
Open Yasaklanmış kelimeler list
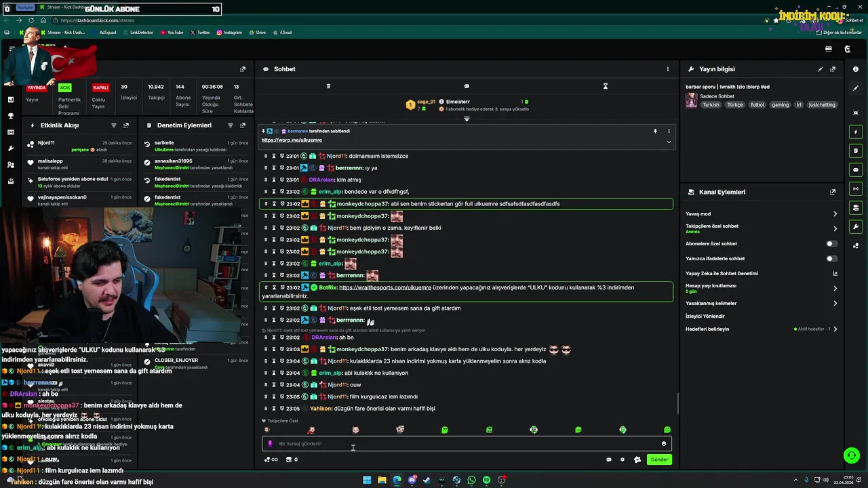pyautogui.click(x=762, y=303)
